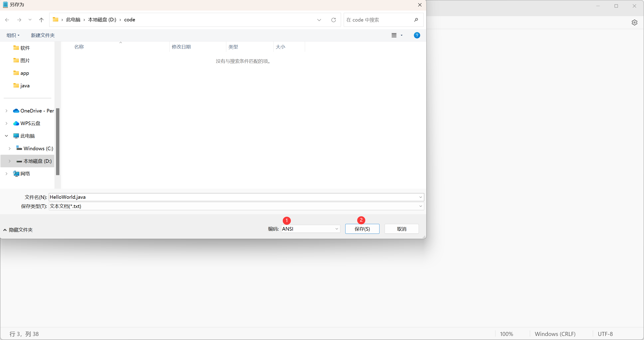
Task: Expand the 网络 network tree item
Action: click(6, 173)
